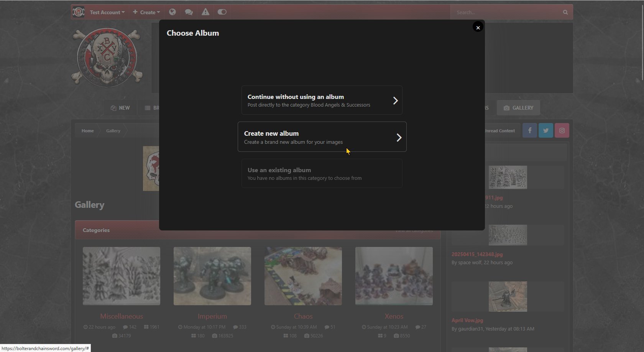Open the Facebook social link icon
644x352 pixels.
tap(530, 130)
